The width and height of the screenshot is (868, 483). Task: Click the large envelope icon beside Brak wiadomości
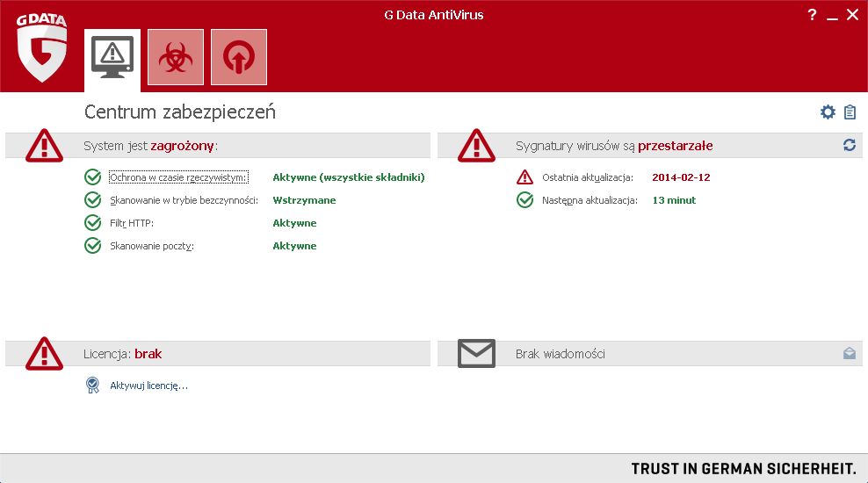(476, 353)
